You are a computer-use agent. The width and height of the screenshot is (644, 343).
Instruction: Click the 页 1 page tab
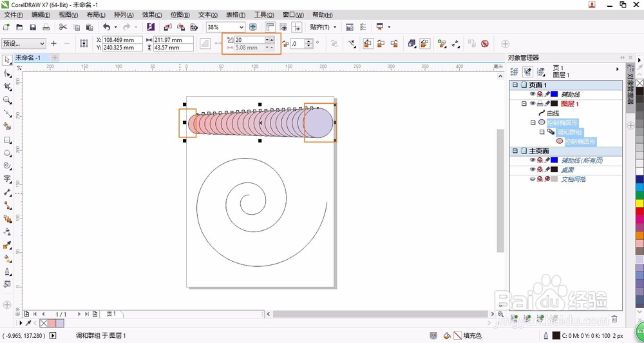pyautogui.click(x=111, y=314)
